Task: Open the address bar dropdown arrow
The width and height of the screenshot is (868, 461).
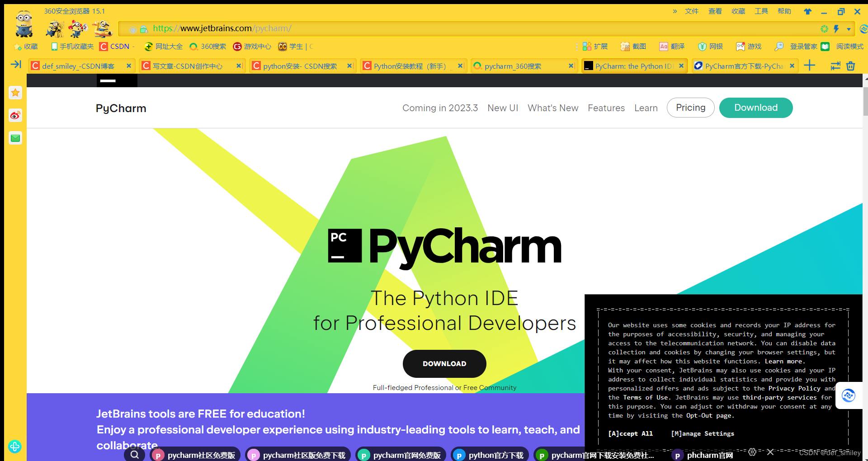Action: pos(849,29)
